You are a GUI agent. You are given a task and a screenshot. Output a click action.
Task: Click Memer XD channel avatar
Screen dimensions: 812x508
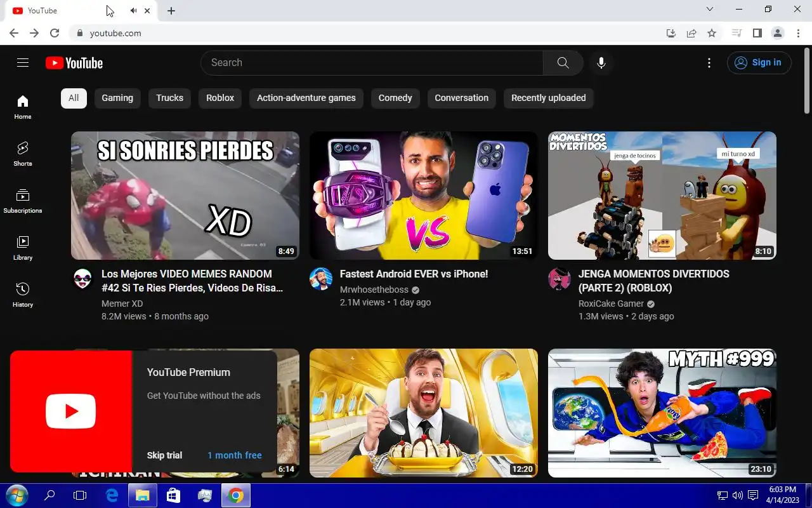click(82, 279)
